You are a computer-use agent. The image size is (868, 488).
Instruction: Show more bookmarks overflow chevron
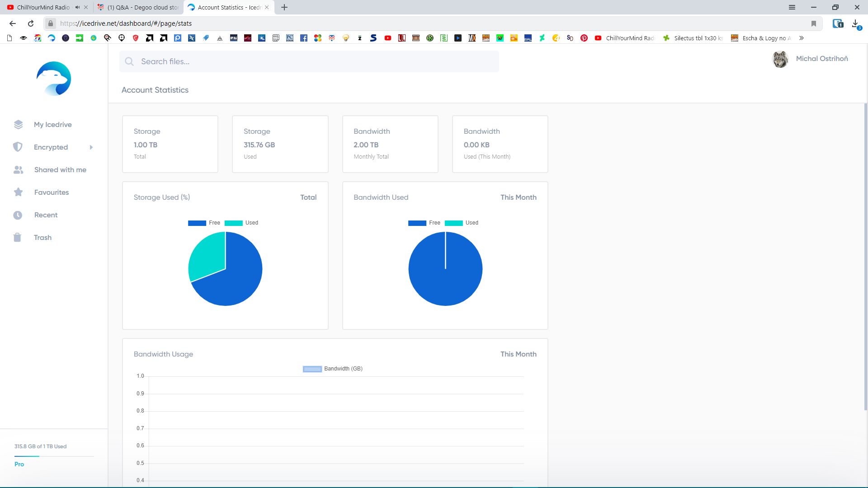coord(802,38)
